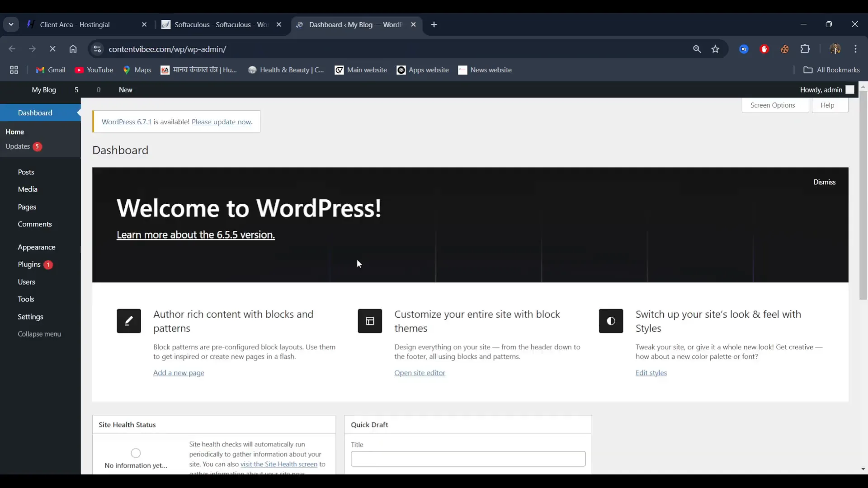Open the updates count 5 in the admin bar
Screen dimensions: 868x488
[x=76, y=90]
